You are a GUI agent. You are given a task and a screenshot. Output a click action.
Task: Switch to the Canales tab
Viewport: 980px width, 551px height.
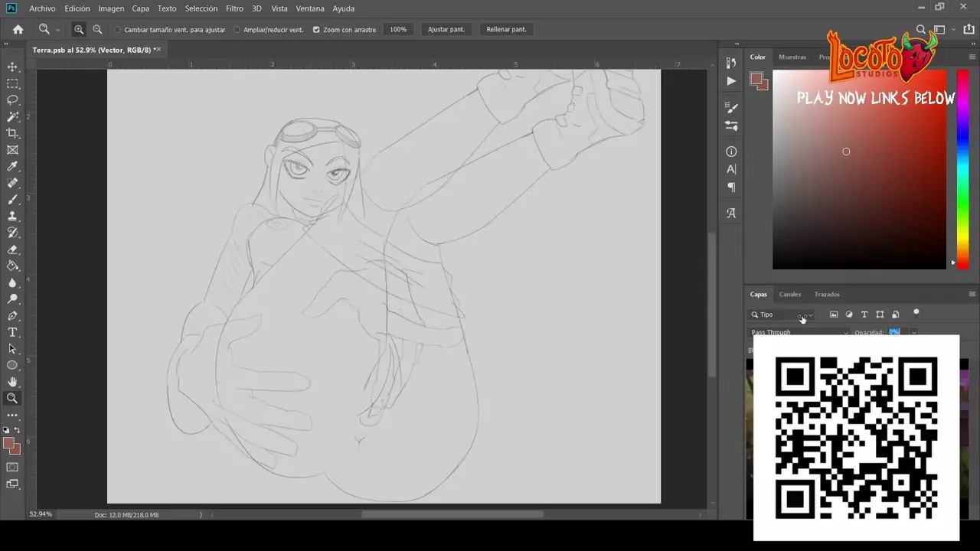(x=789, y=294)
